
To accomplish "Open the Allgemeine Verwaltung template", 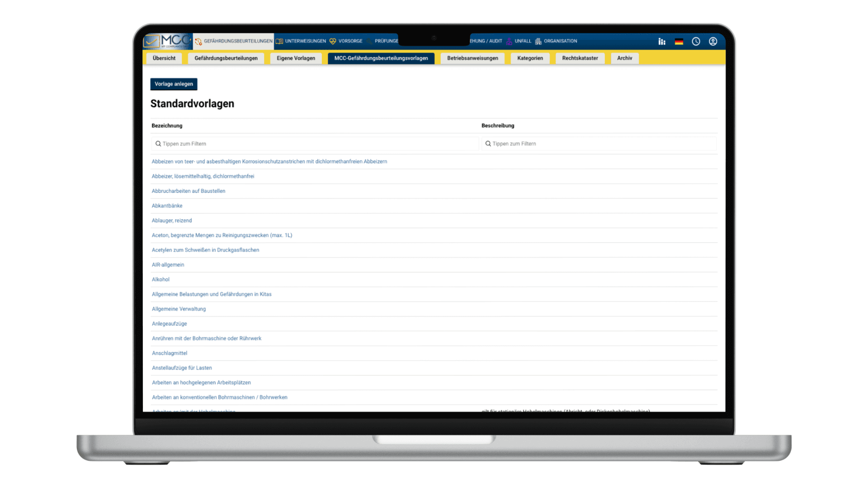I will [x=179, y=309].
